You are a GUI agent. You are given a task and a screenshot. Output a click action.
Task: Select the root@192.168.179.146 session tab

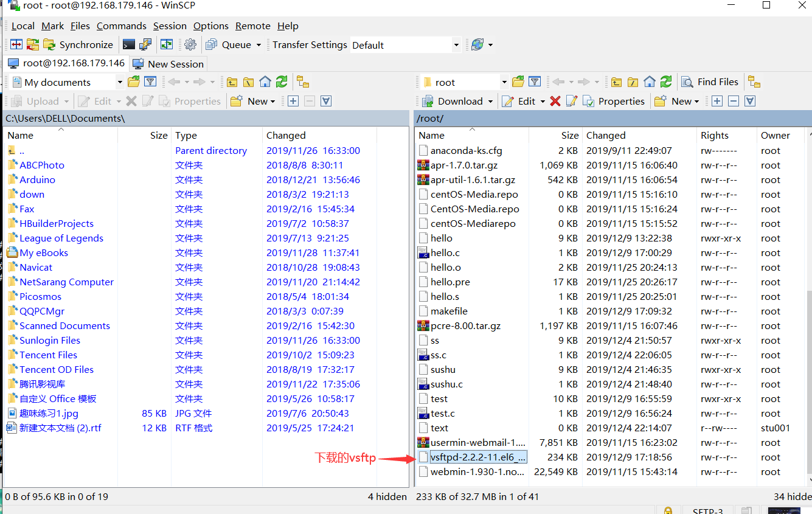[x=66, y=63]
